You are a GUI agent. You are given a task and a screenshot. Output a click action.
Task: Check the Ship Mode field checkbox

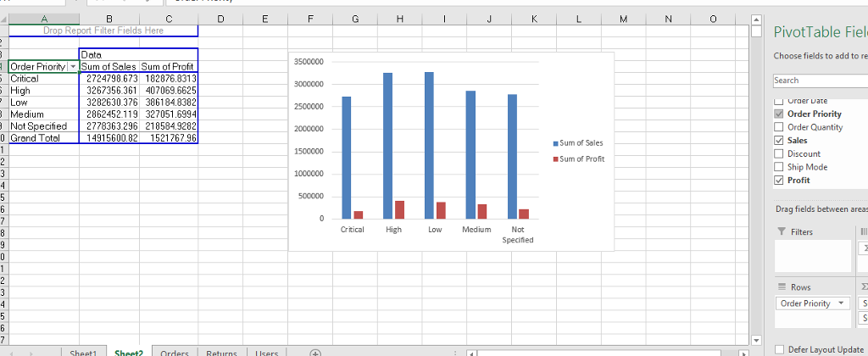click(779, 167)
